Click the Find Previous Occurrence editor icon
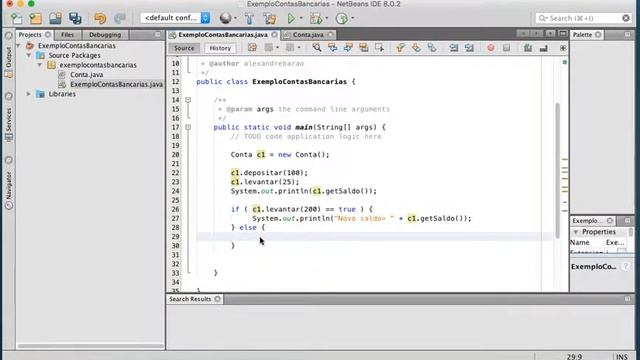This screenshot has height=360, width=640. click(333, 48)
